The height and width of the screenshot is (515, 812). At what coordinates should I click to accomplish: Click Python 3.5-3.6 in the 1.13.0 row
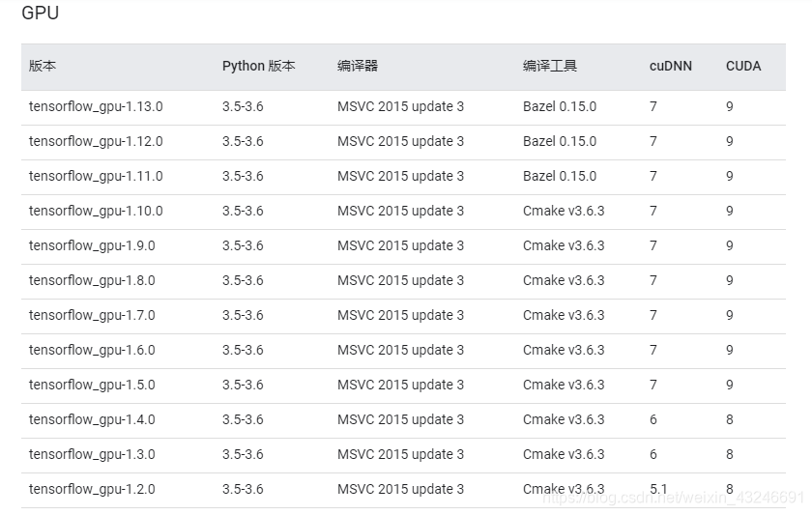point(243,106)
